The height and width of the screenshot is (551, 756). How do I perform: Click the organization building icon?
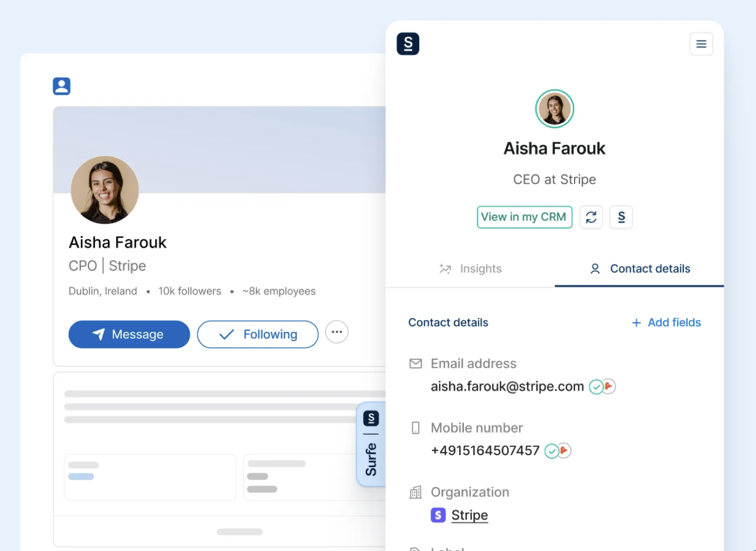click(x=415, y=492)
